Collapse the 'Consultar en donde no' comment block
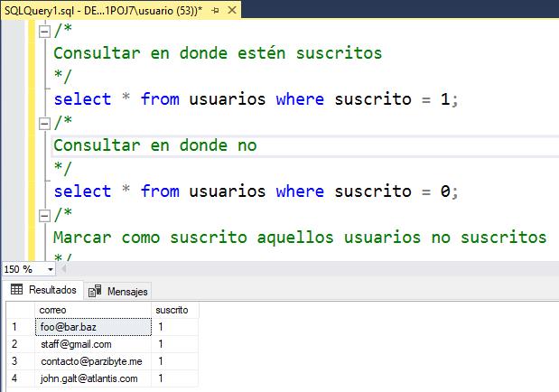The width and height of the screenshot is (559, 392). [44, 124]
